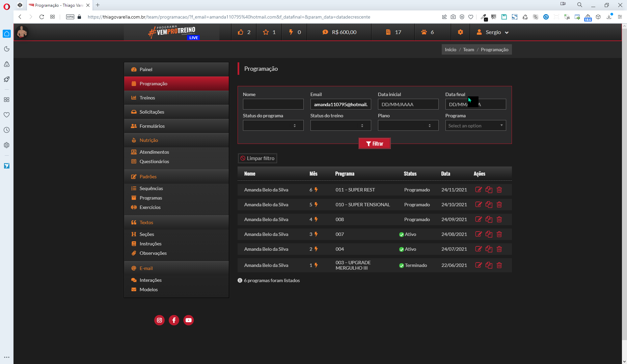Open Treinos in the sidebar menu
Viewport: 627px width, 364px height.
147,98
